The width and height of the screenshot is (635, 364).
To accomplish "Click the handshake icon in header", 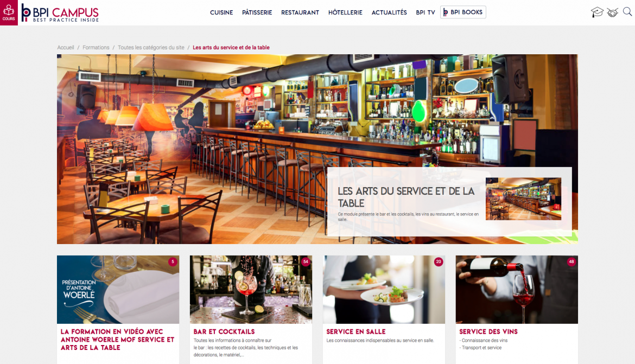I will pyautogui.click(x=612, y=12).
